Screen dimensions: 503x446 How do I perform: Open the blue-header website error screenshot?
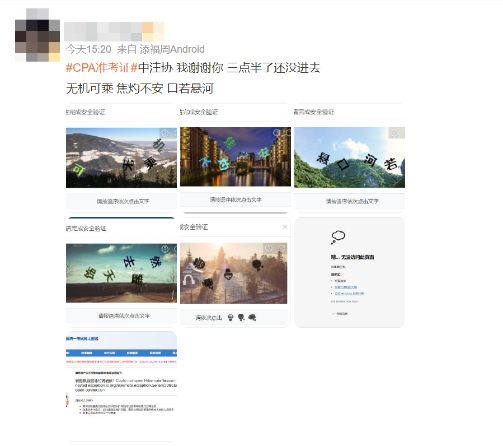121,386
